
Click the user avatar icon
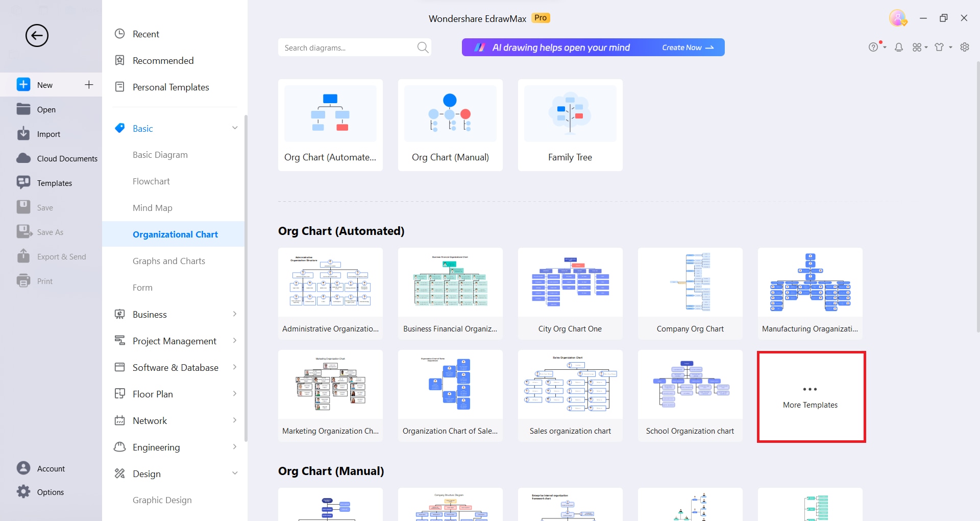click(898, 18)
